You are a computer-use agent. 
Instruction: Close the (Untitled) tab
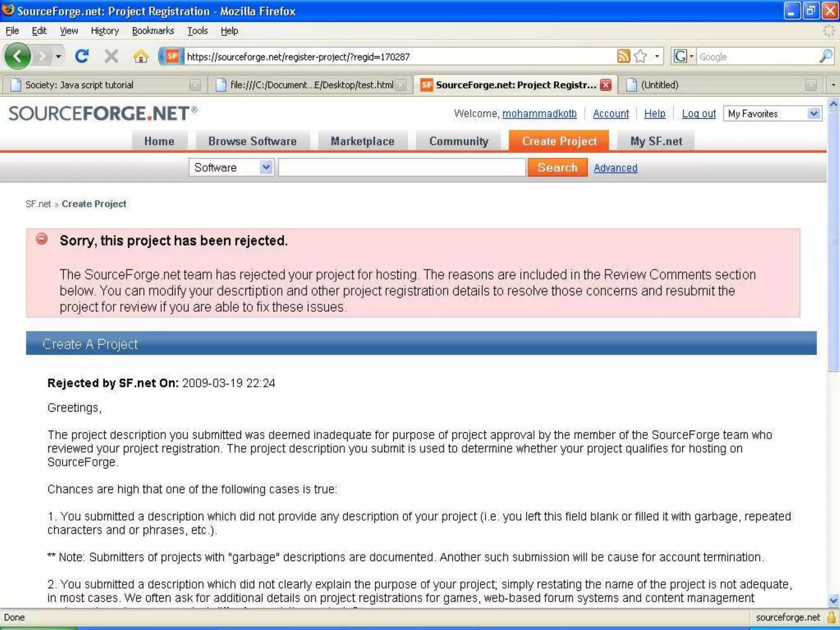(811, 85)
